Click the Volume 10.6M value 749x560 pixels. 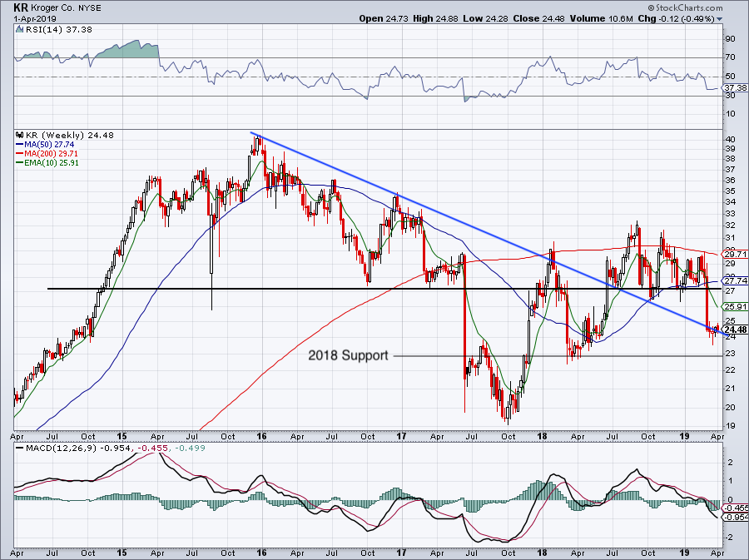602,18
